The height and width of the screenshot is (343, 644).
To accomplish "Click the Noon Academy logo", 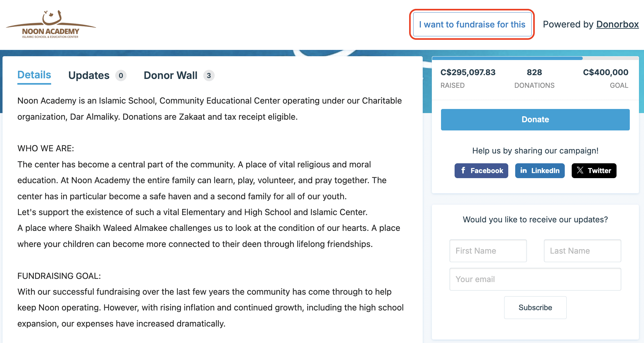I will [x=51, y=25].
